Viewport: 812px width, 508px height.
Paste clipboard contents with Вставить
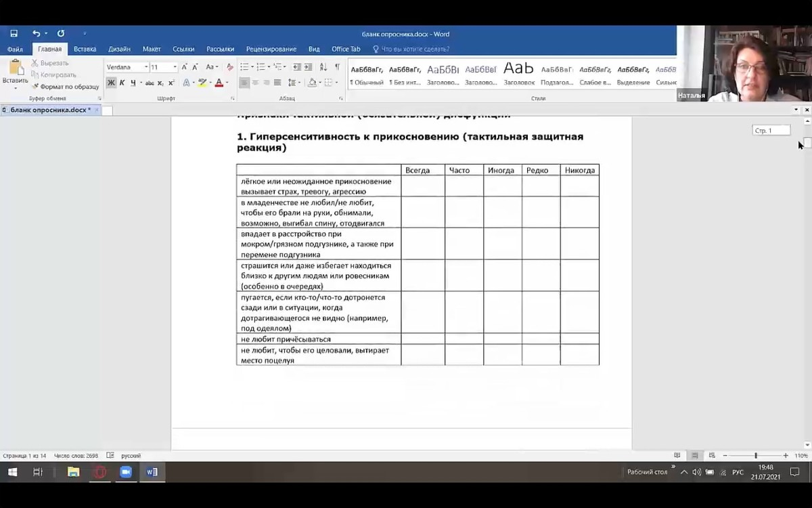tap(15, 75)
